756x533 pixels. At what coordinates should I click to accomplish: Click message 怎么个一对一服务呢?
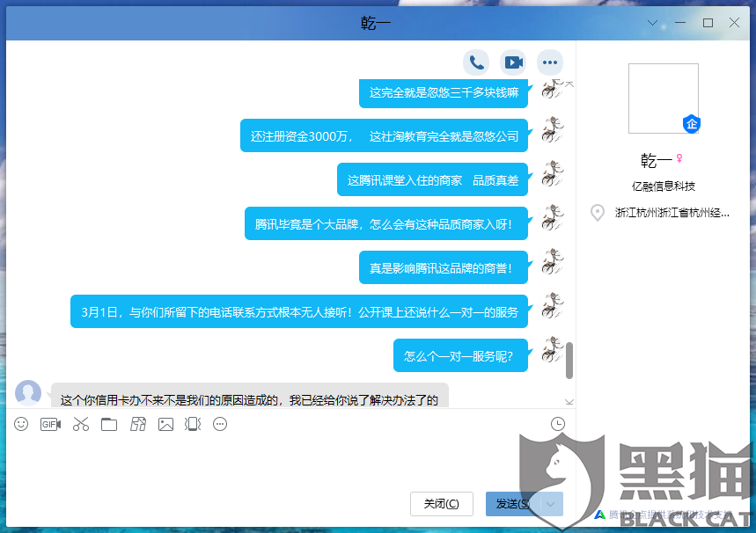coord(460,356)
